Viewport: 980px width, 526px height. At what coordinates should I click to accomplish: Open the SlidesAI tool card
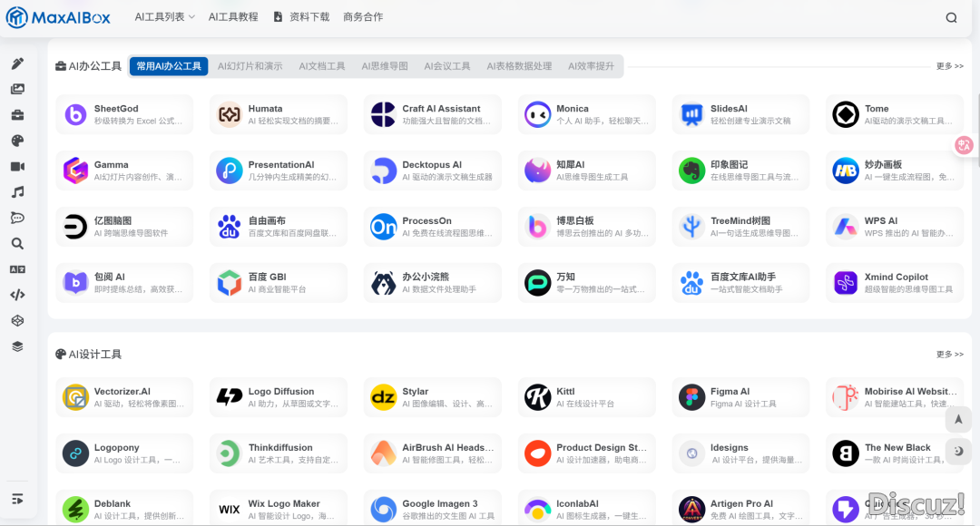tap(740, 114)
